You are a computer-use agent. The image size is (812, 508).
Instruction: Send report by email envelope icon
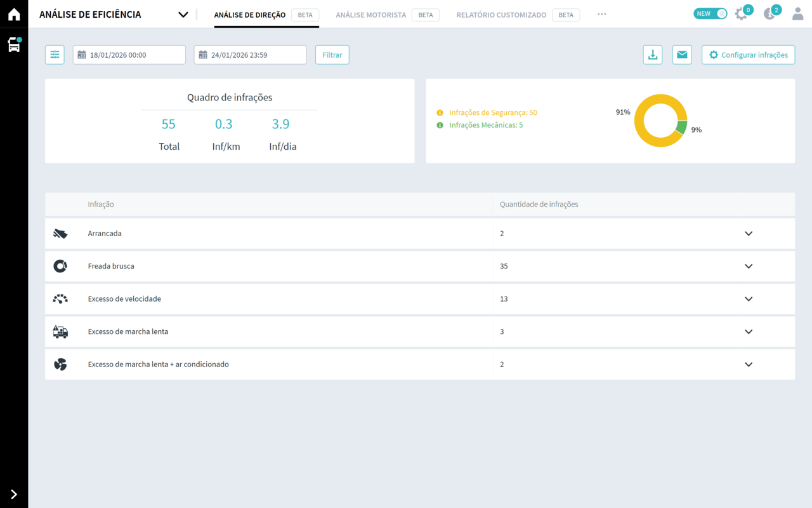[682, 55]
